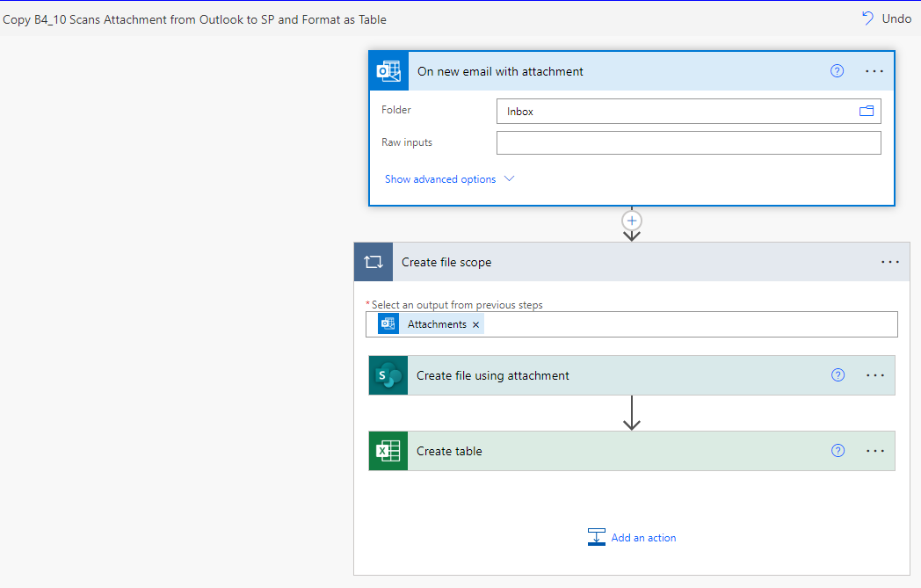Open help for Create file using attachment
This screenshot has width=921, height=588.
(x=838, y=374)
